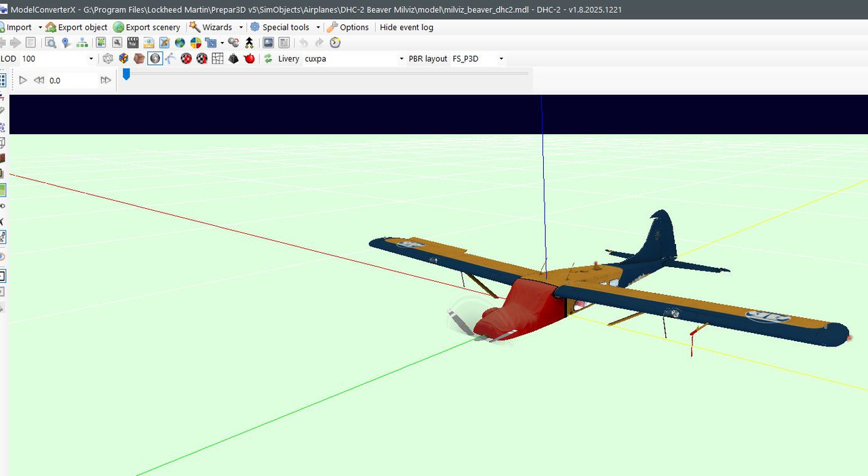The image size is (868, 476).
Task: Open Options
Action: pos(348,27)
